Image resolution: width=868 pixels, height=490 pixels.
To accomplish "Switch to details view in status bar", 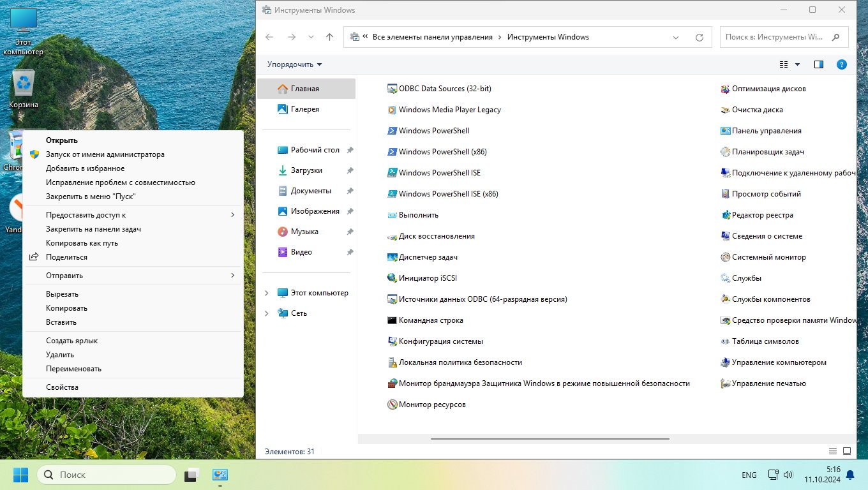I will (832, 451).
